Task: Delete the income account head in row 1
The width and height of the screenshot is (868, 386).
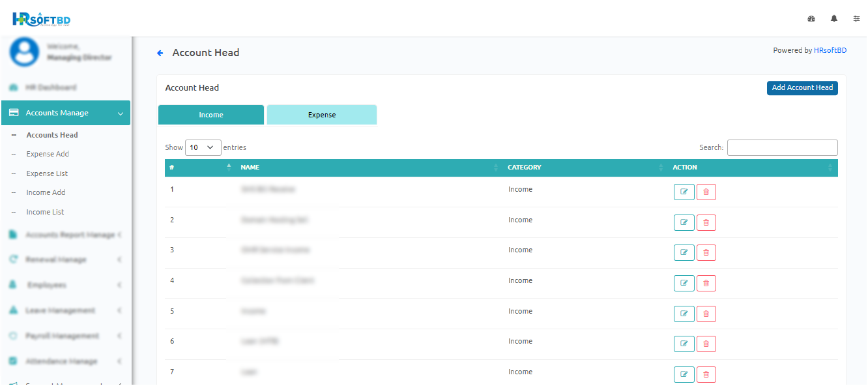Action: pyautogui.click(x=706, y=192)
